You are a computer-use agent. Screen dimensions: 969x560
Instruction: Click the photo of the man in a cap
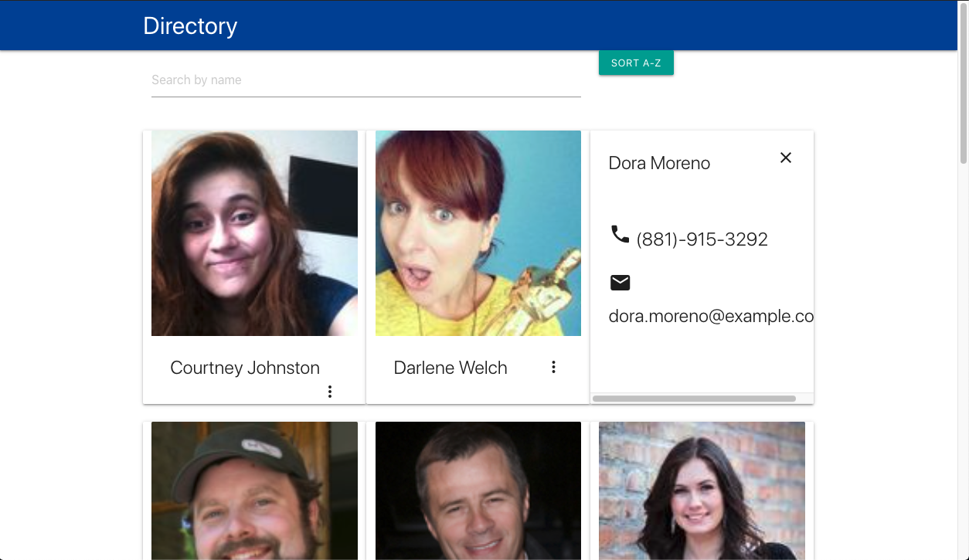click(x=254, y=490)
